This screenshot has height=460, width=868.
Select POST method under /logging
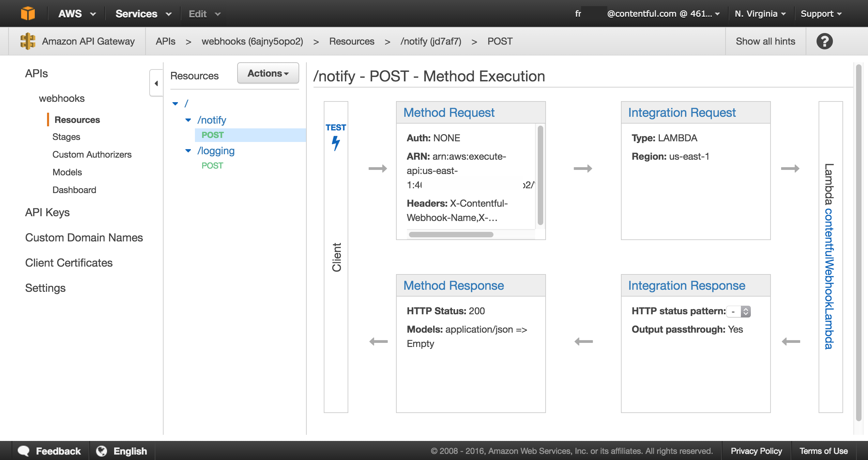pyautogui.click(x=212, y=166)
